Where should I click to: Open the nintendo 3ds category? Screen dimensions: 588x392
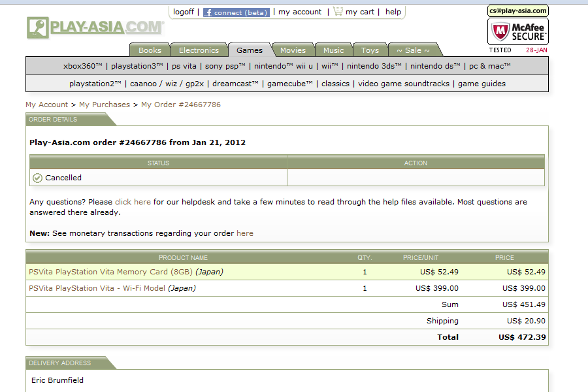pos(374,66)
